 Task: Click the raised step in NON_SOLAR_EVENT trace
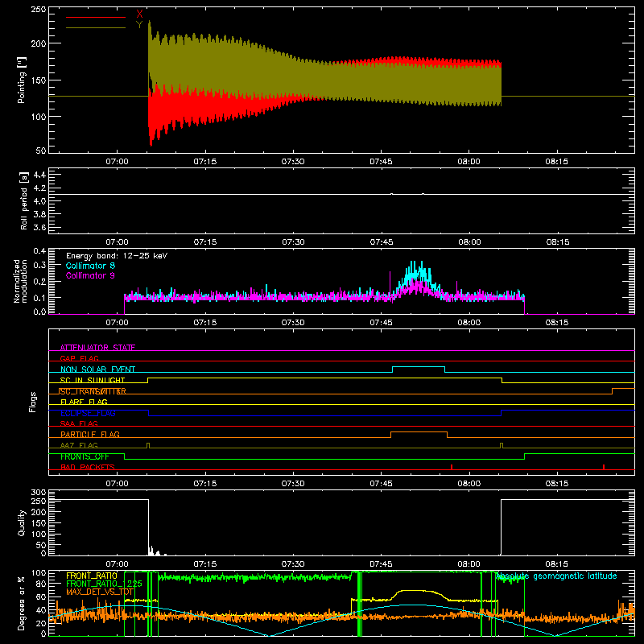(419, 367)
